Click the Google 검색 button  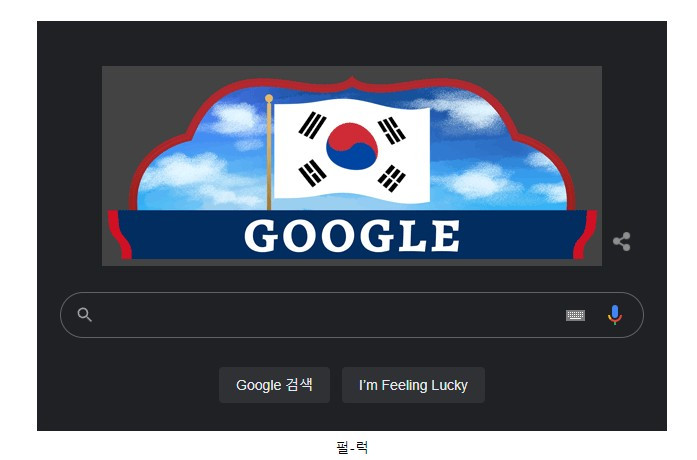pos(274,385)
